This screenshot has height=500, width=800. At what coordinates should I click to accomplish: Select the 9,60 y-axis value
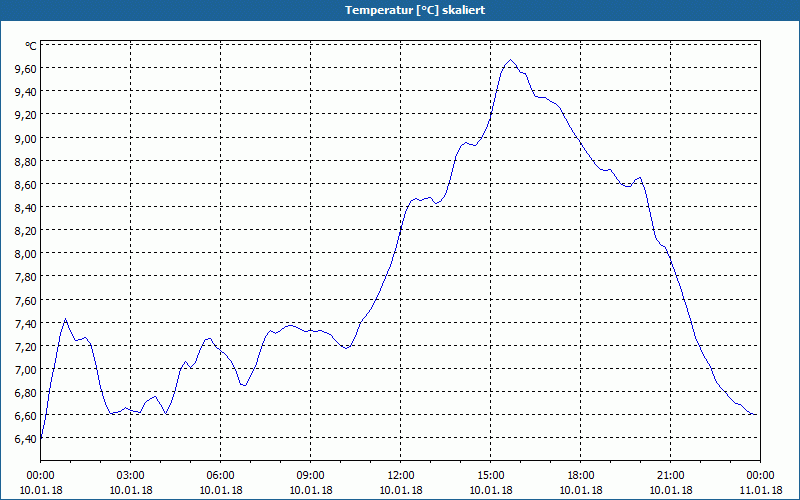click(27, 68)
